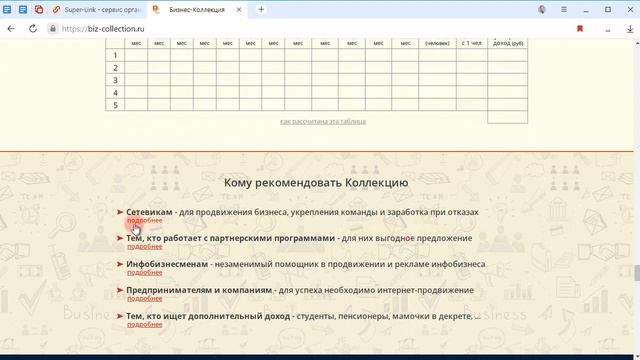
Task: Click the (человек) column header
Action: [437, 43]
